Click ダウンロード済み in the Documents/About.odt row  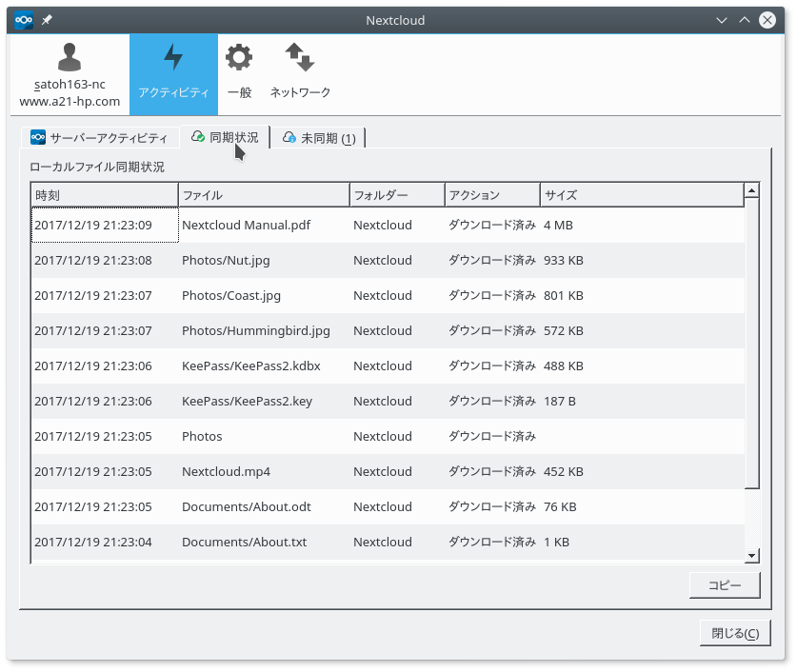(492, 507)
